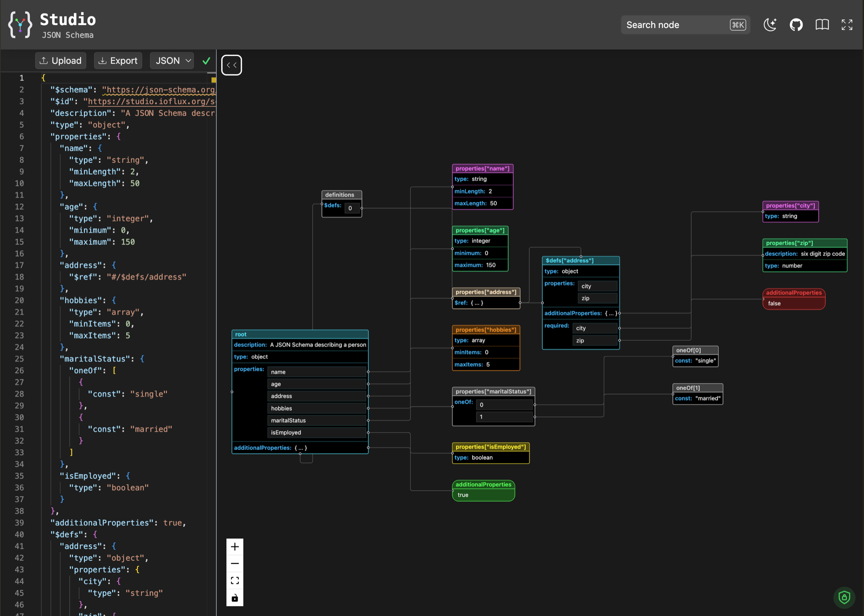Click 'six digit zip code' description
Screen dimensions: 864x616
click(x=823, y=254)
